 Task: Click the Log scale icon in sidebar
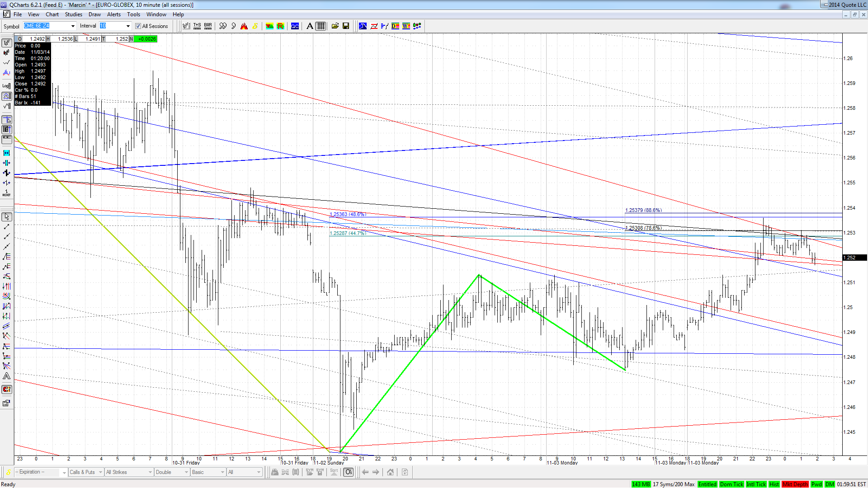6,86
